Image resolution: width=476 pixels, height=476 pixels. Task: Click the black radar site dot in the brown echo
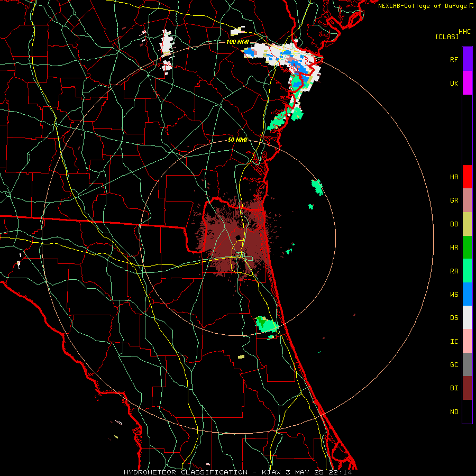(237, 237)
